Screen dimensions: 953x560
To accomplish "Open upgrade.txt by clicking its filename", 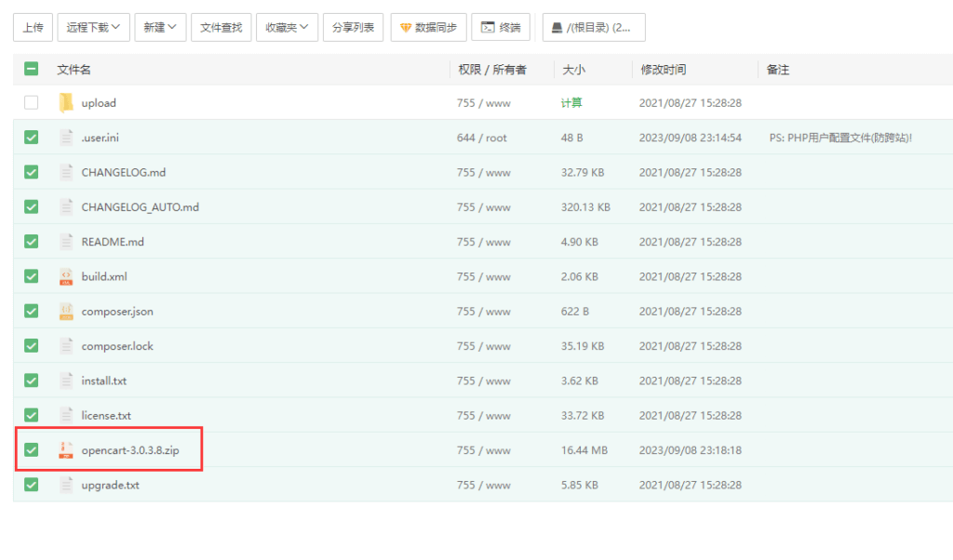I will pos(111,485).
